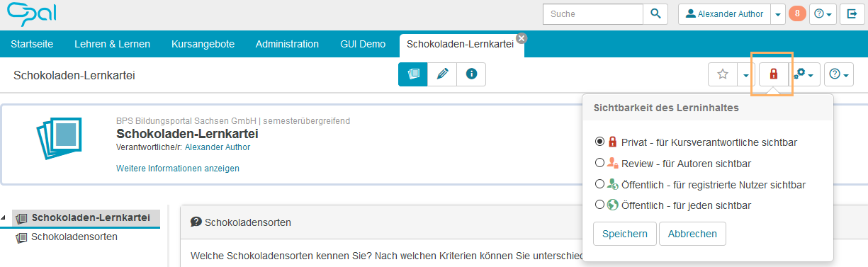
Task: Open the Kursangebote tab
Action: point(203,44)
